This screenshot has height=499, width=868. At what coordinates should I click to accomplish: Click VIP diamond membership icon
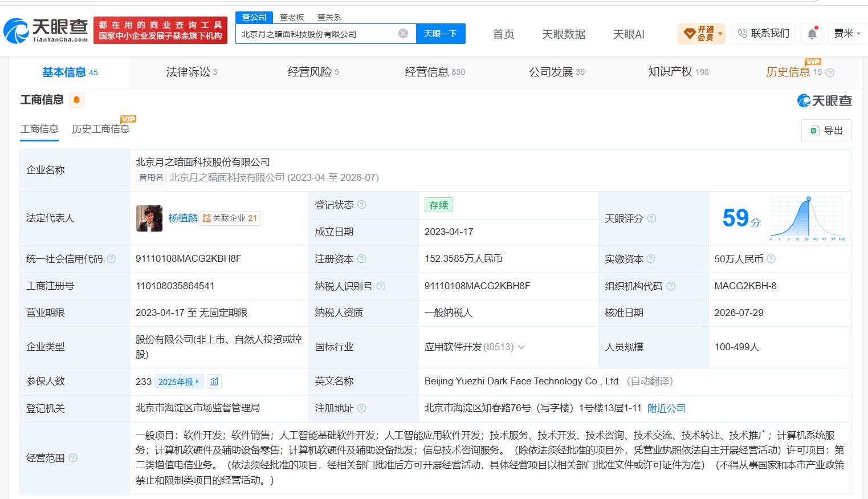tap(689, 34)
